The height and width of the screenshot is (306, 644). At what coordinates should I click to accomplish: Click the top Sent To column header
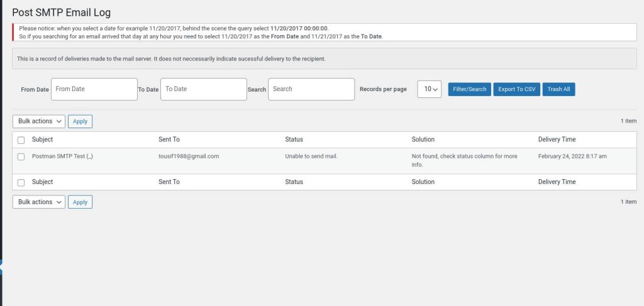tap(169, 139)
